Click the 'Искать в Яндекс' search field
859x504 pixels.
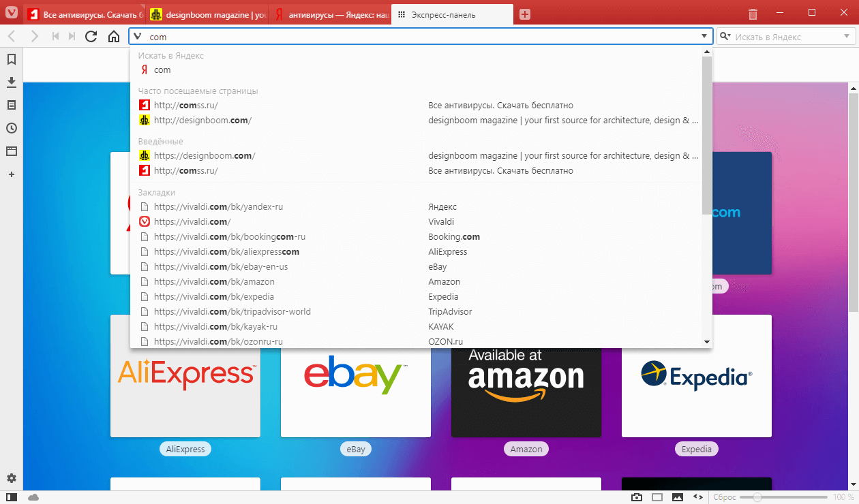click(787, 37)
